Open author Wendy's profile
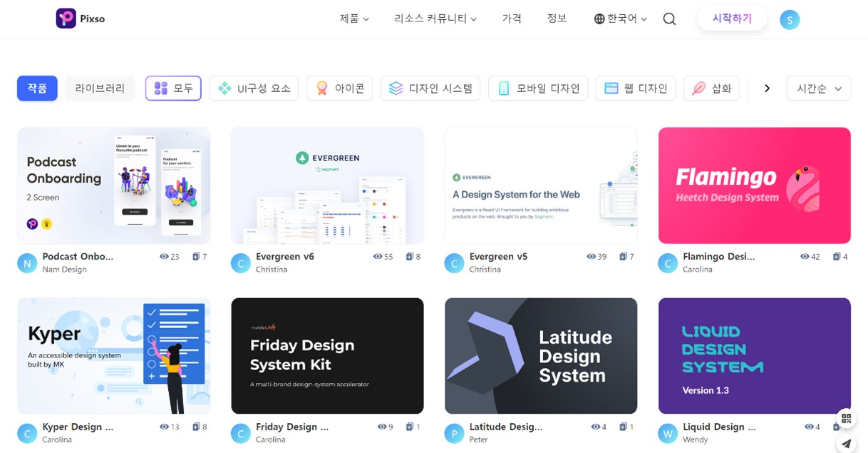The height and width of the screenshot is (453, 868). [696, 439]
